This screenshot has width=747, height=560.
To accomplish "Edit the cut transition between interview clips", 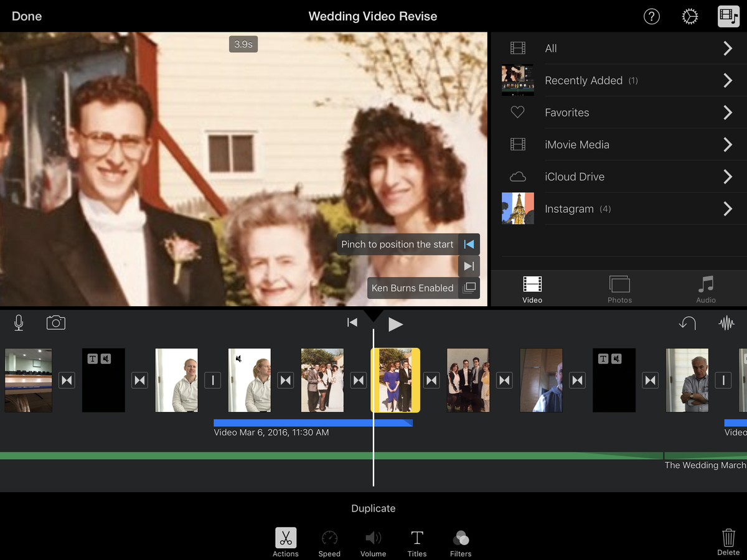I will point(213,380).
